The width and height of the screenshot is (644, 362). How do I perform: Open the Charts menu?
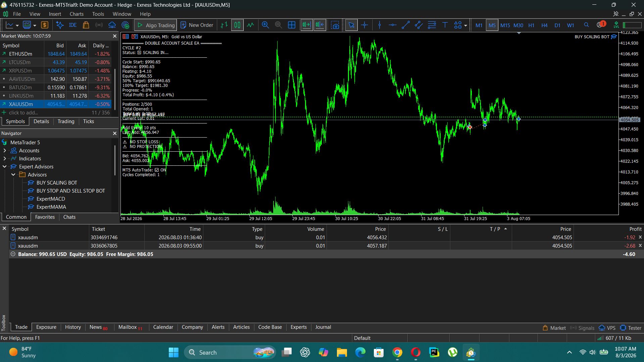(x=77, y=14)
